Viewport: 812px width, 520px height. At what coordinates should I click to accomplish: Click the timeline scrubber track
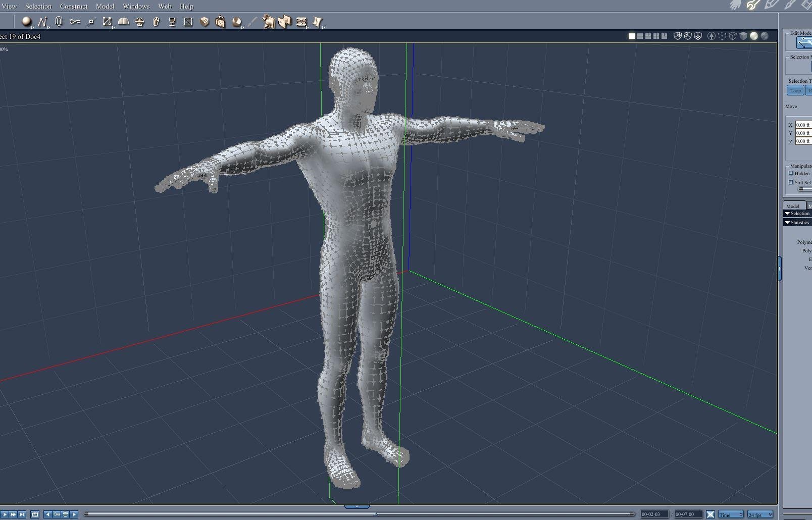pyautogui.click(x=359, y=514)
